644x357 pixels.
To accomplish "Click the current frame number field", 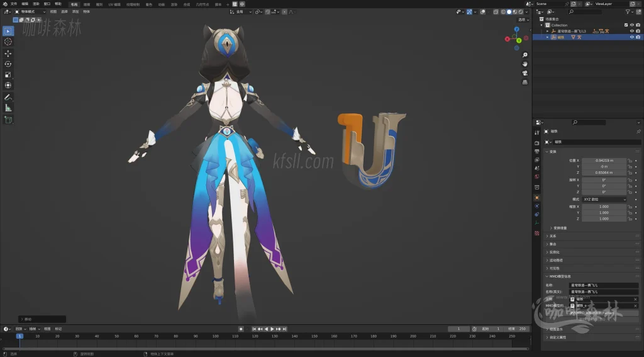I will click(x=458, y=329).
